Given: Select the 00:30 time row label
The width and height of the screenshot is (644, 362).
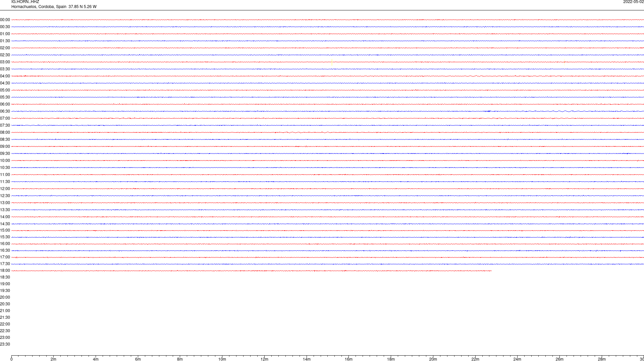Looking at the screenshot, I should (5, 27).
